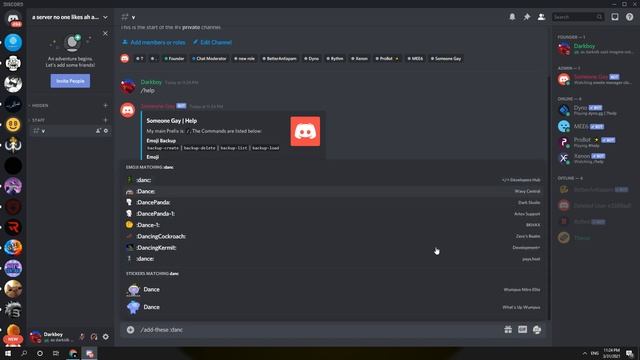The width and height of the screenshot is (640, 360).
Task: Choose :Dance: emoji from Wavy Central
Action: 333,191
